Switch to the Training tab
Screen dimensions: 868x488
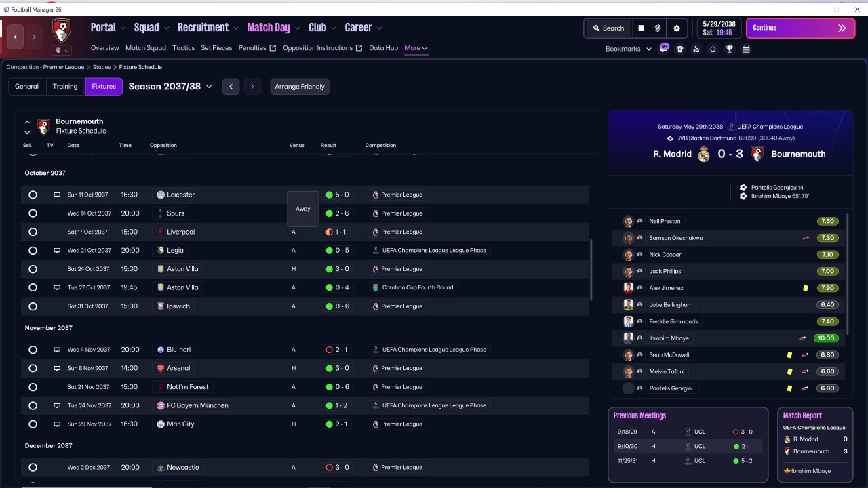tap(65, 87)
